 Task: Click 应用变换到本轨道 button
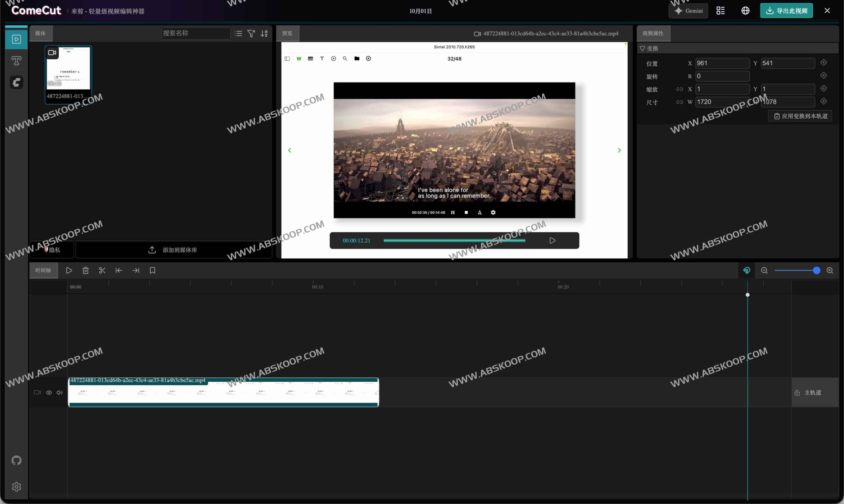click(x=800, y=116)
